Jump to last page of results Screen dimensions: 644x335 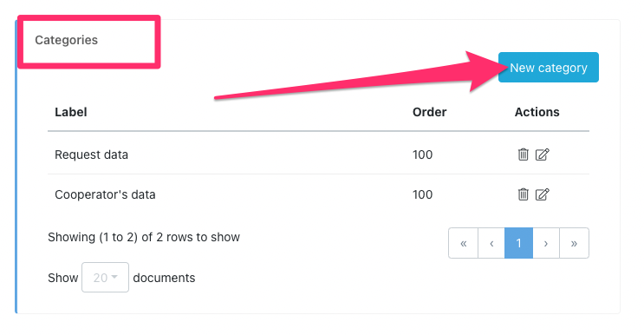[574, 243]
